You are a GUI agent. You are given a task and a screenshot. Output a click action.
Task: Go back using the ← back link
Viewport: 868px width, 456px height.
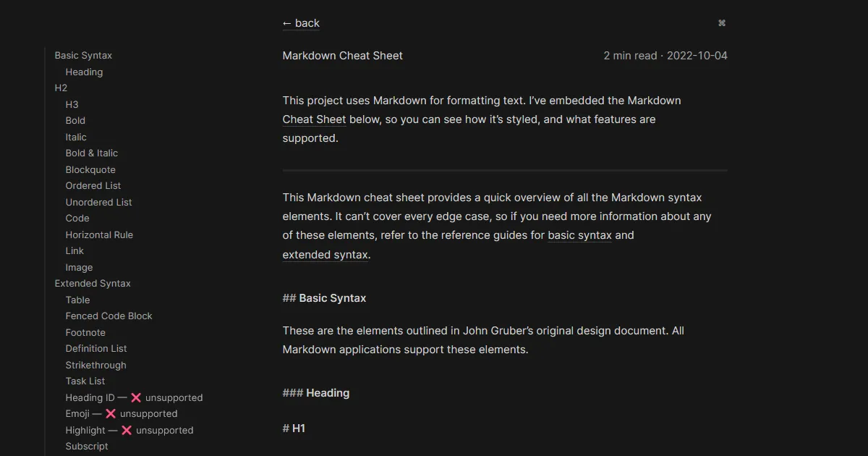pyautogui.click(x=301, y=23)
